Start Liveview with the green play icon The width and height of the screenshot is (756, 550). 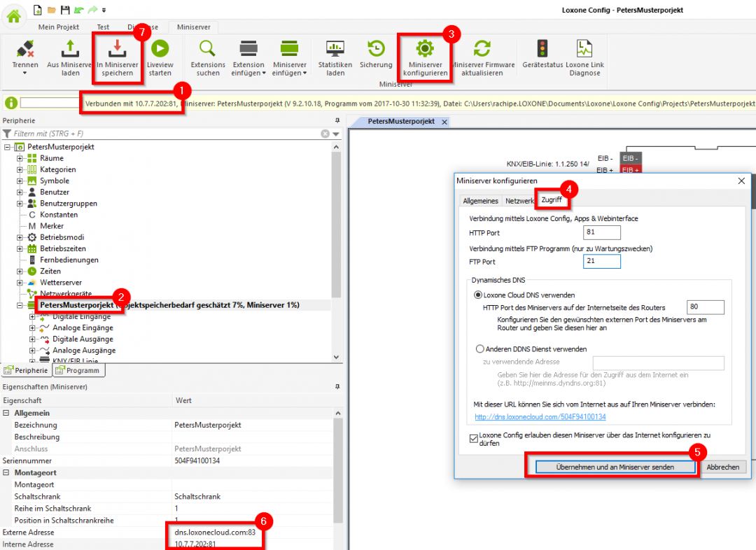coord(160,48)
